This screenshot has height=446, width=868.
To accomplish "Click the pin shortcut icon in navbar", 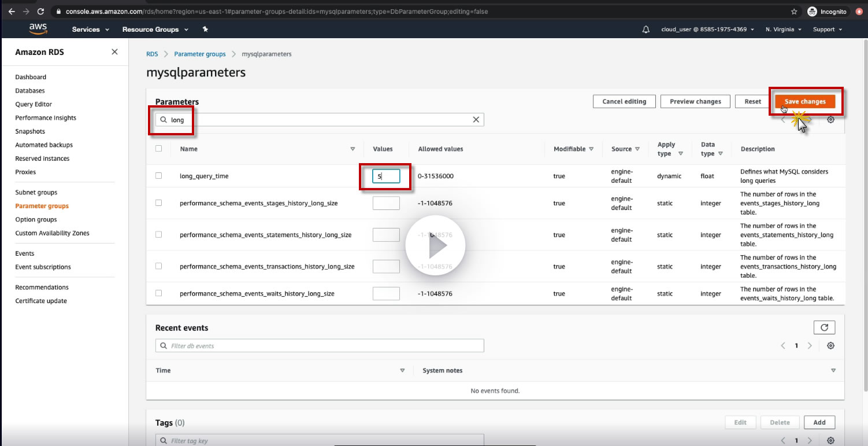I will click(x=205, y=30).
